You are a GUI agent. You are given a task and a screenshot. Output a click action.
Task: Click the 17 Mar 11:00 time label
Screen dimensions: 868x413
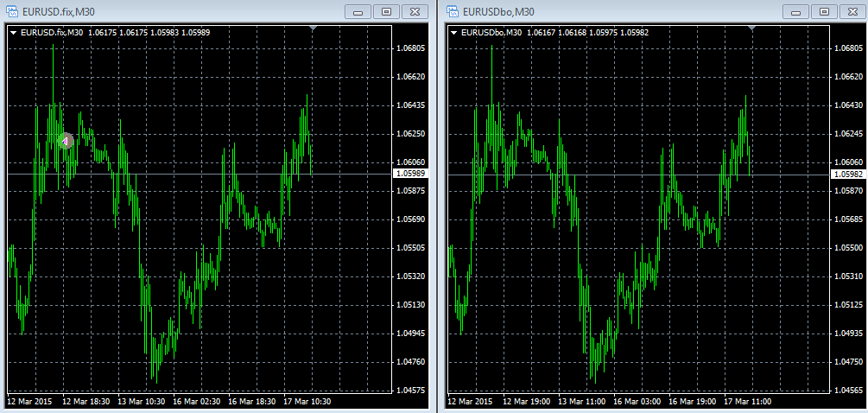coord(746,402)
